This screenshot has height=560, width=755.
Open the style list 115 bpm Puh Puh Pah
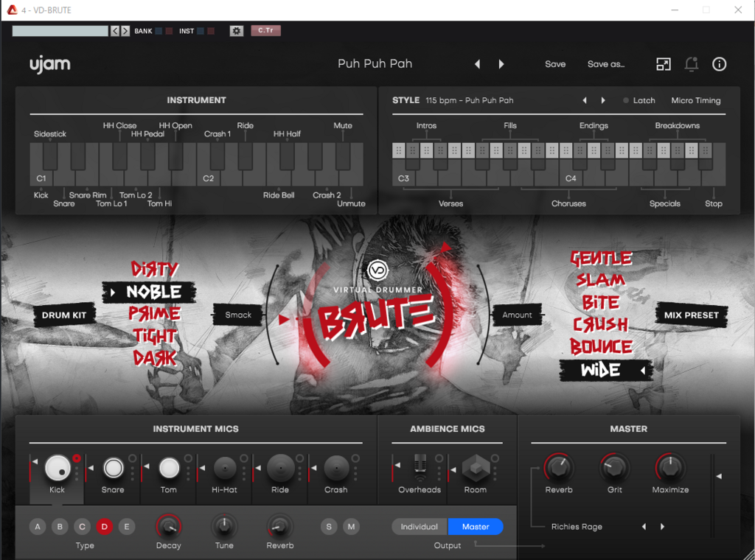pyautogui.click(x=470, y=100)
